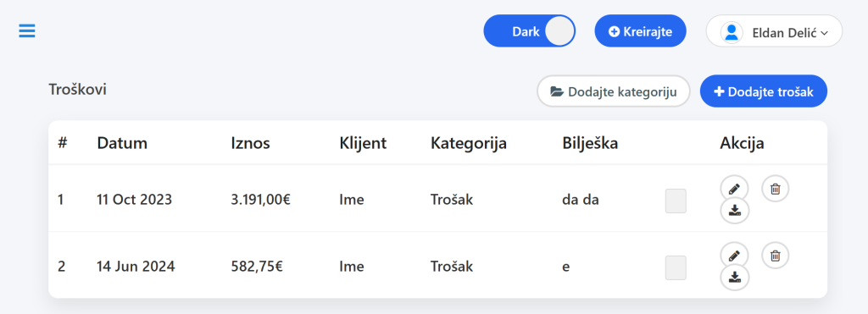Toggle the Dark mode switch

(x=529, y=31)
